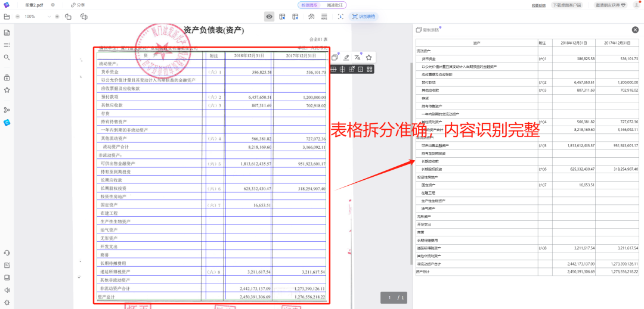Zoom out with the minus button
The height and width of the screenshot is (309, 644).
17,17
